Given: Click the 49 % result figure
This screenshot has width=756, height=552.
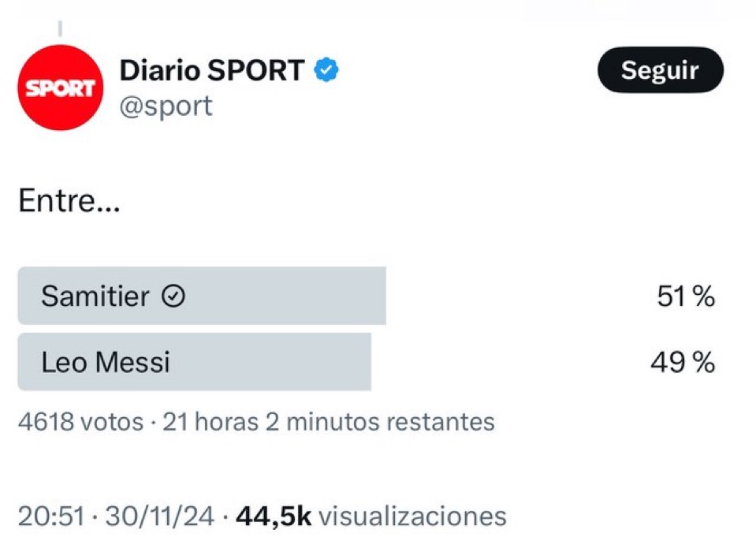Looking at the screenshot, I should tap(682, 362).
